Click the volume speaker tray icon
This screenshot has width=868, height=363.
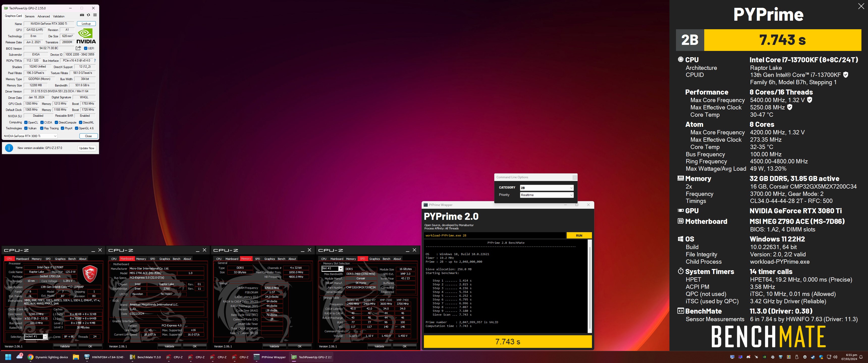[x=836, y=357]
